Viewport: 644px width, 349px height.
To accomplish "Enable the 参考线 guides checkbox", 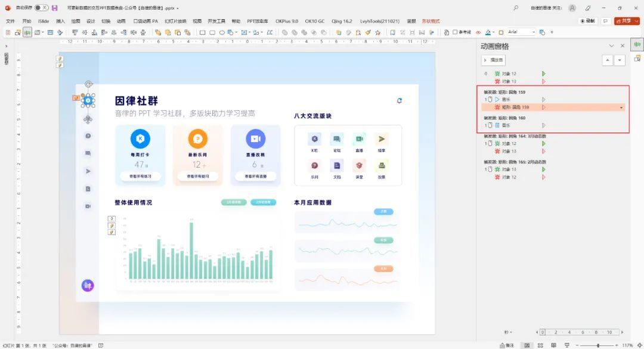I will (456, 32).
